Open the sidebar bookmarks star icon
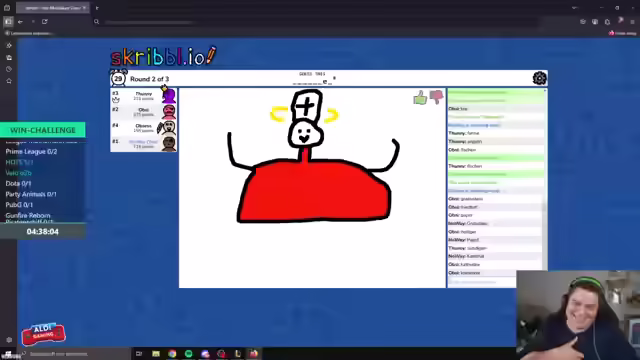Viewport: 640px width, 360px height. point(9,81)
